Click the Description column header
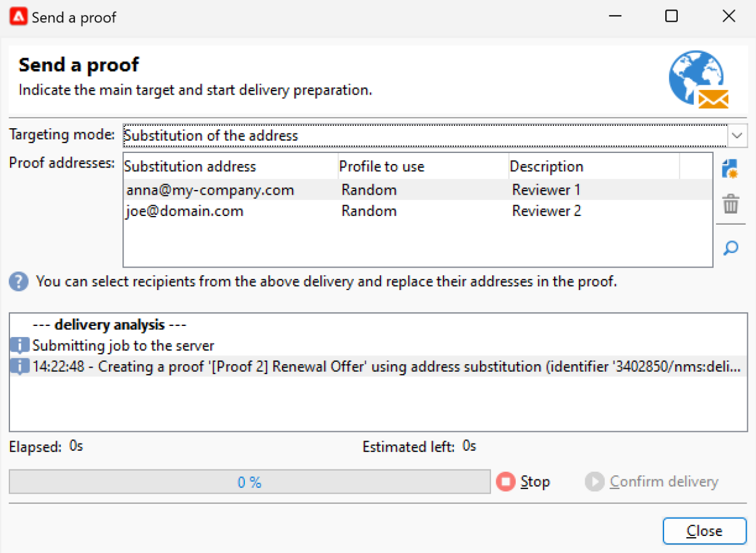 pos(593,166)
